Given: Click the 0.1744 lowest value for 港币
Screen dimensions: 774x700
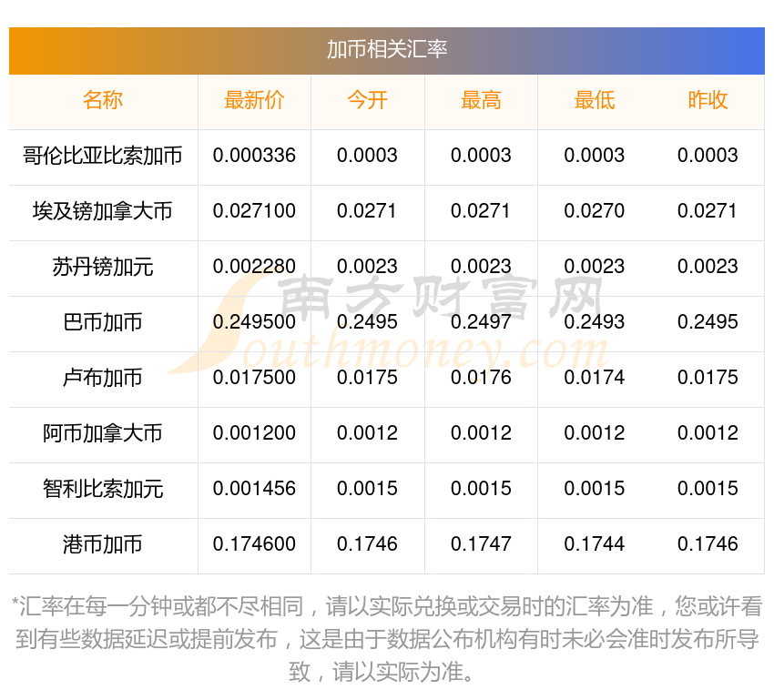Looking at the screenshot, I should pyautogui.click(x=595, y=544).
